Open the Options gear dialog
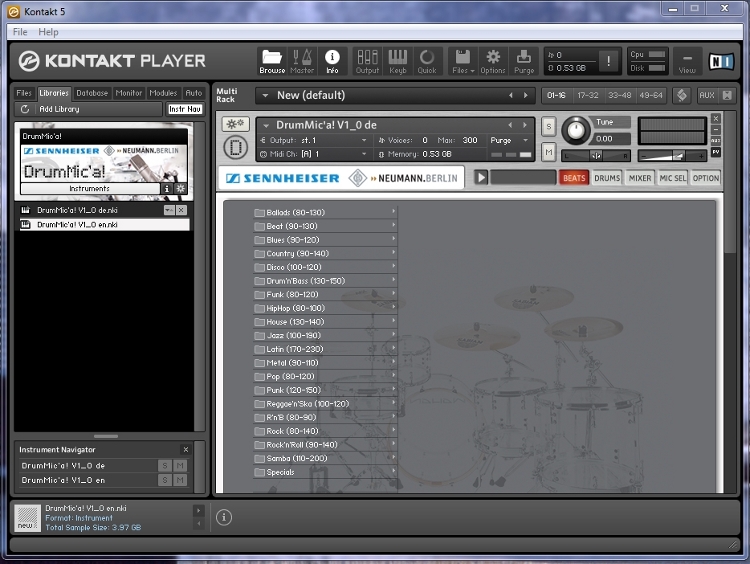This screenshot has width=750, height=564. (x=493, y=61)
